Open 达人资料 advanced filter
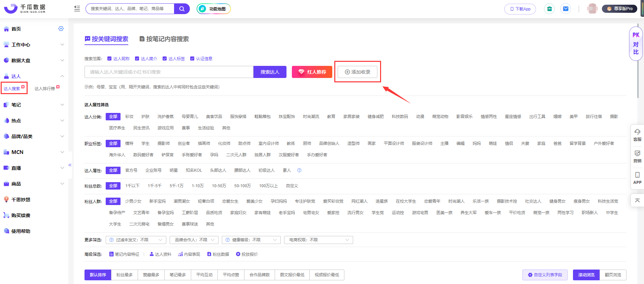 (161, 254)
